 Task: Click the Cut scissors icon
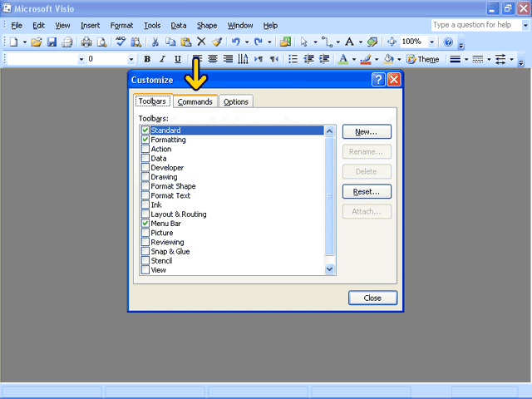tap(155, 42)
